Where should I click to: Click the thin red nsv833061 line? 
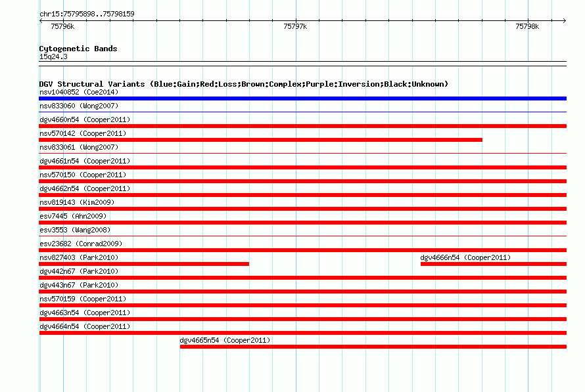pos(302,153)
